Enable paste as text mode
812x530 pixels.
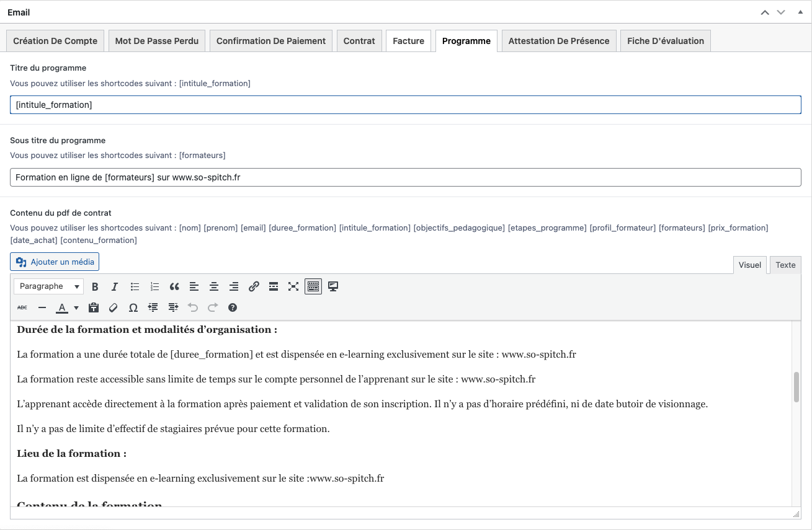pos(94,307)
